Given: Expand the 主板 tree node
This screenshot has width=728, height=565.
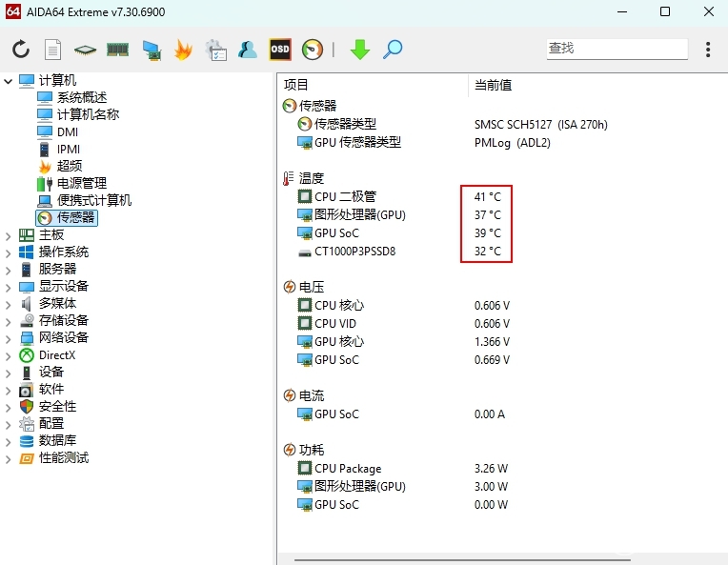Looking at the screenshot, I should (8, 236).
